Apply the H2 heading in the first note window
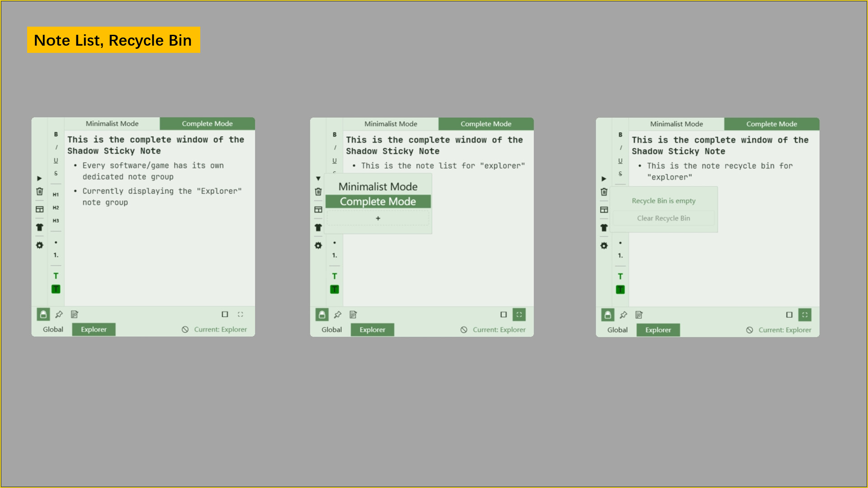 click(56, 208)
